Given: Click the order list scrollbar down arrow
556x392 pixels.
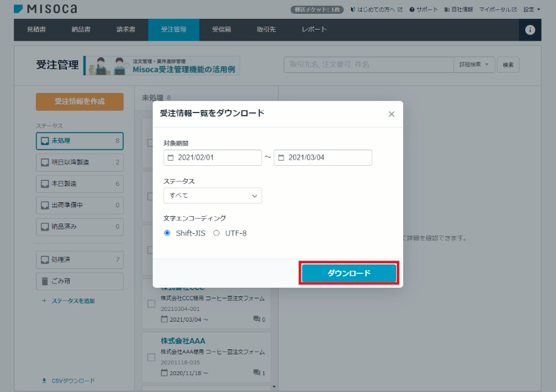Looking at the screenshot, I should click(274, 387).
